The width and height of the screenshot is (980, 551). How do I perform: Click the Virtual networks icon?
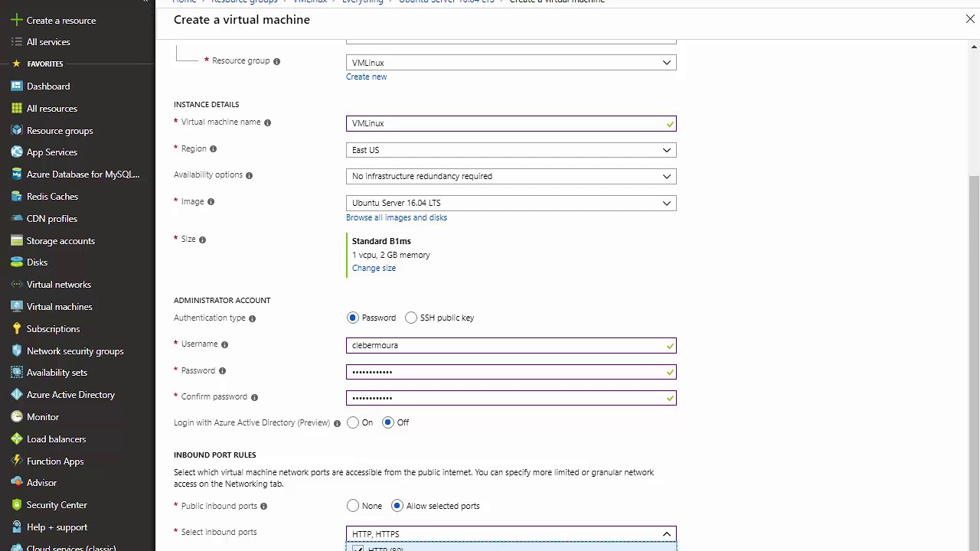click(x=17, y=285)
